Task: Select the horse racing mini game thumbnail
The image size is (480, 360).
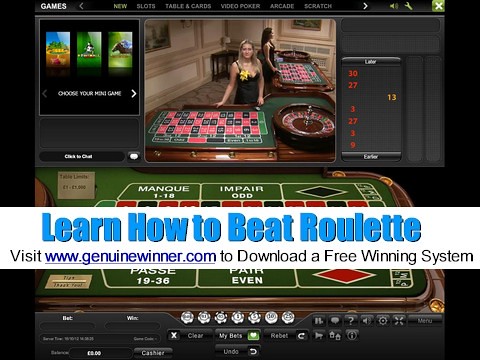Action: pyautogui.click(x=120, y=49)
